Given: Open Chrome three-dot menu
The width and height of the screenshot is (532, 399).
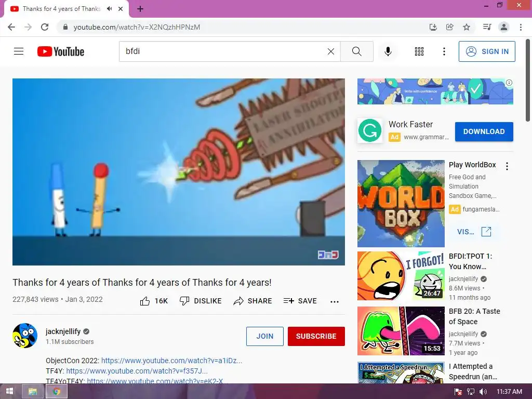Looking at the screenshot, I should pyautogui.click(x=521, y=27).
